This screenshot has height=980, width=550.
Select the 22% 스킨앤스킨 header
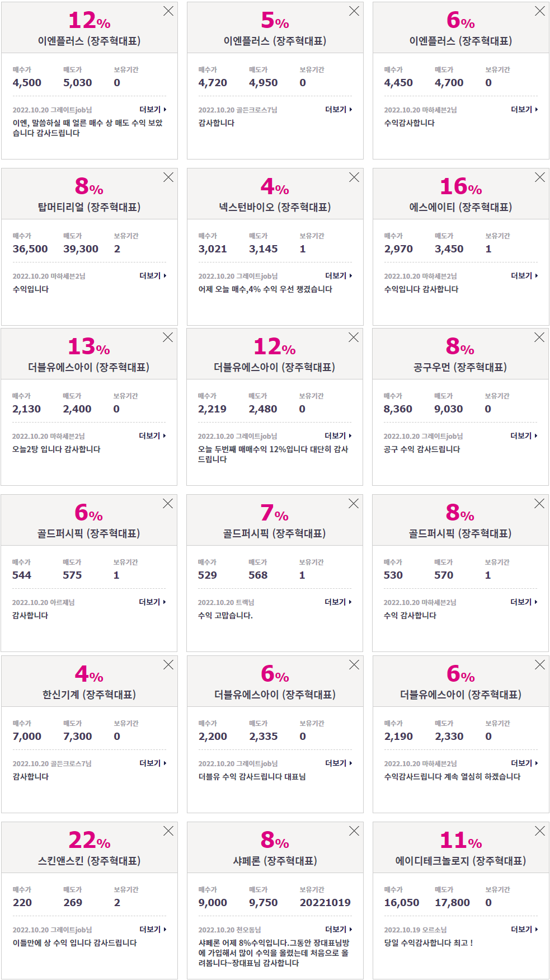(89, 861)
